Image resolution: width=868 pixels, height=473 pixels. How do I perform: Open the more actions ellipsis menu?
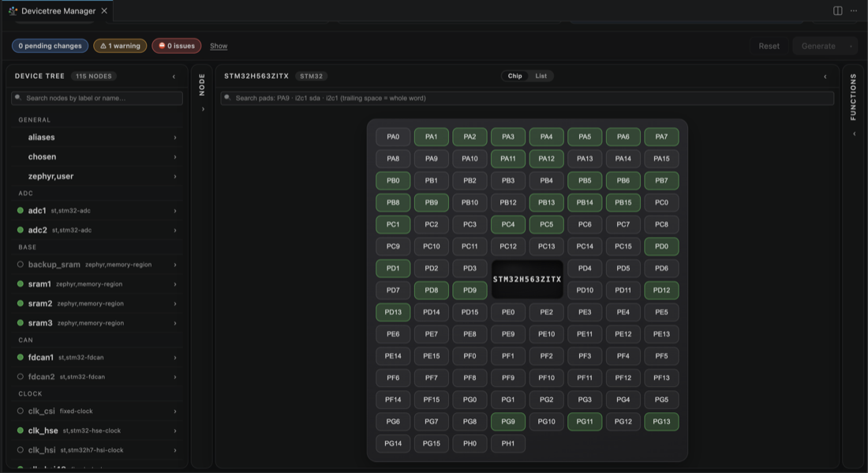click(x=854, y=11)
